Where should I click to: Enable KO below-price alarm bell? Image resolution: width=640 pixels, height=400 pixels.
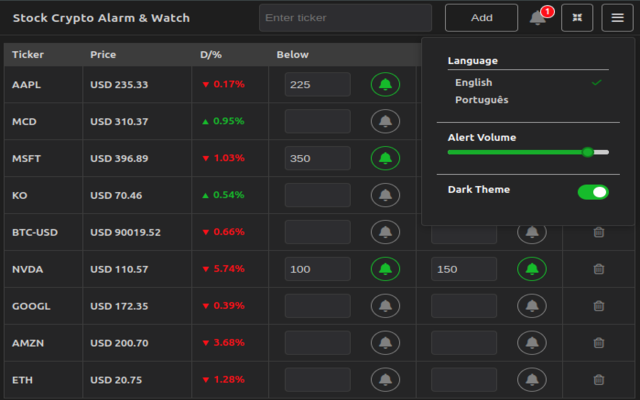click(385, 195)
